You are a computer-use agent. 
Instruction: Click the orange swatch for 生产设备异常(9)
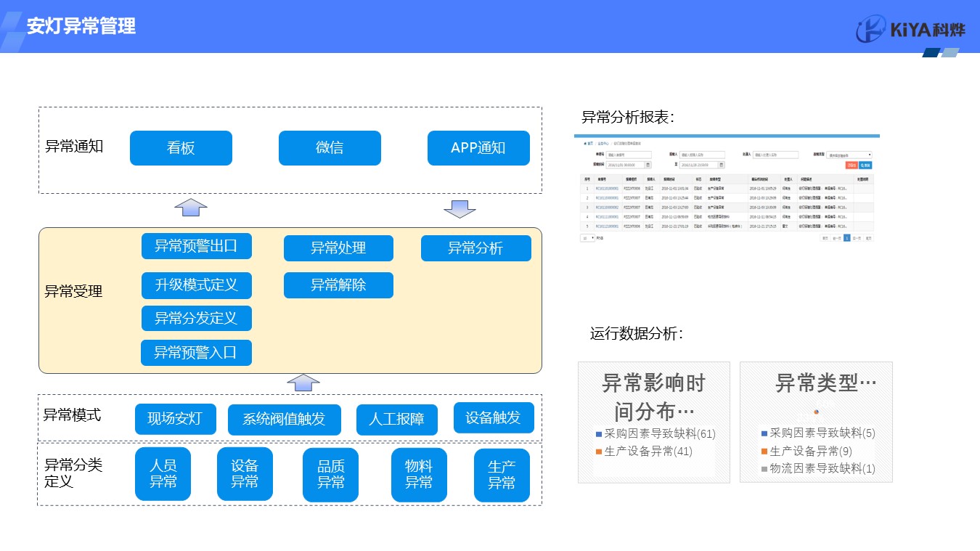pyautogui.click(x=764, y=452)
